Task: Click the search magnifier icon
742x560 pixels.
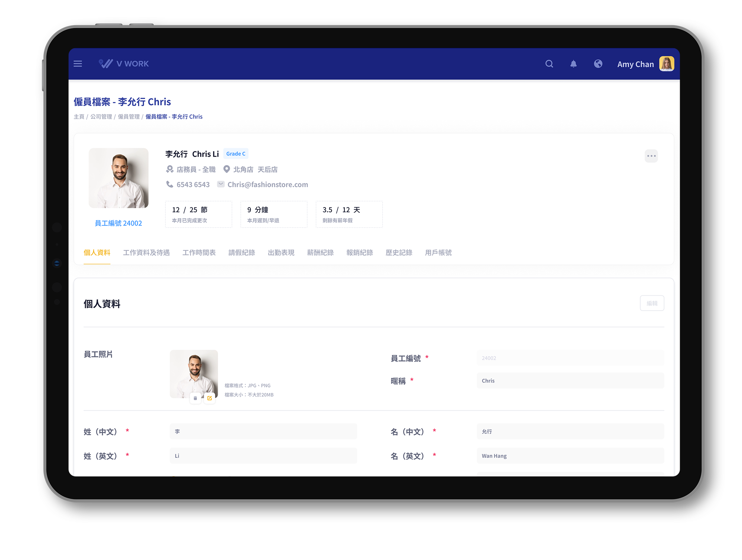Action: (x=549, y=64)
